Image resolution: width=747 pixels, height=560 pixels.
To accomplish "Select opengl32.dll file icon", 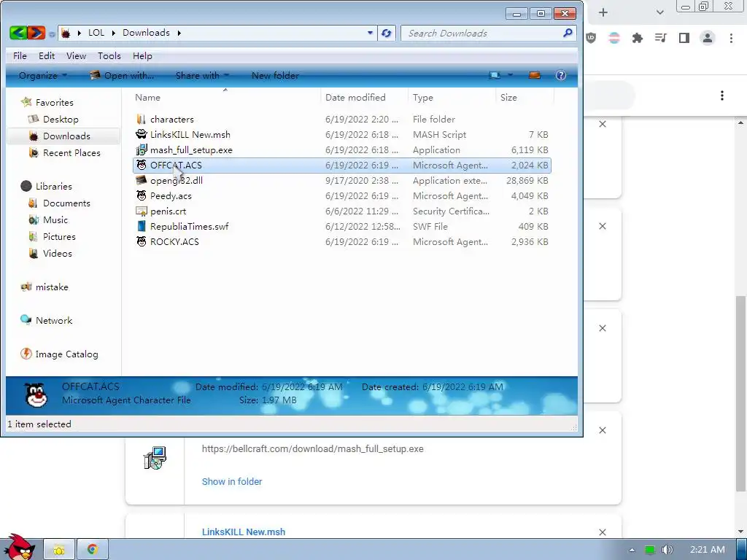I will point(141,180).
